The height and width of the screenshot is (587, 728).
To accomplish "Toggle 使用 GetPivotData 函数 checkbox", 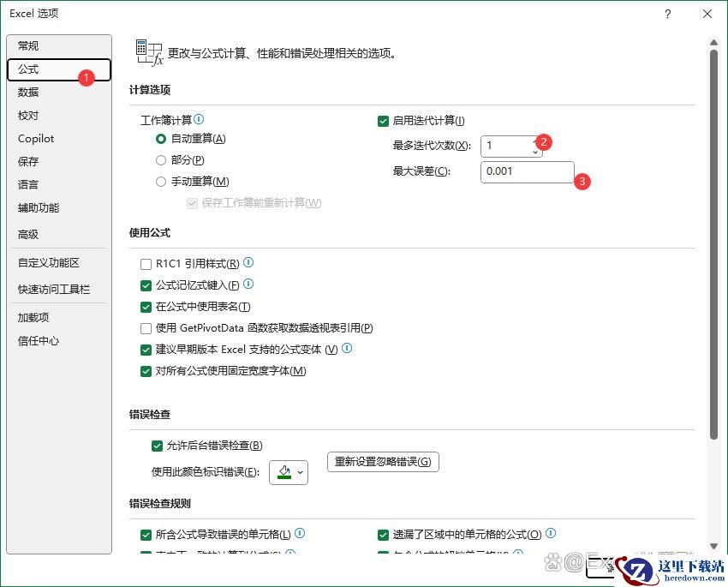I will click(x=146, y=328).
